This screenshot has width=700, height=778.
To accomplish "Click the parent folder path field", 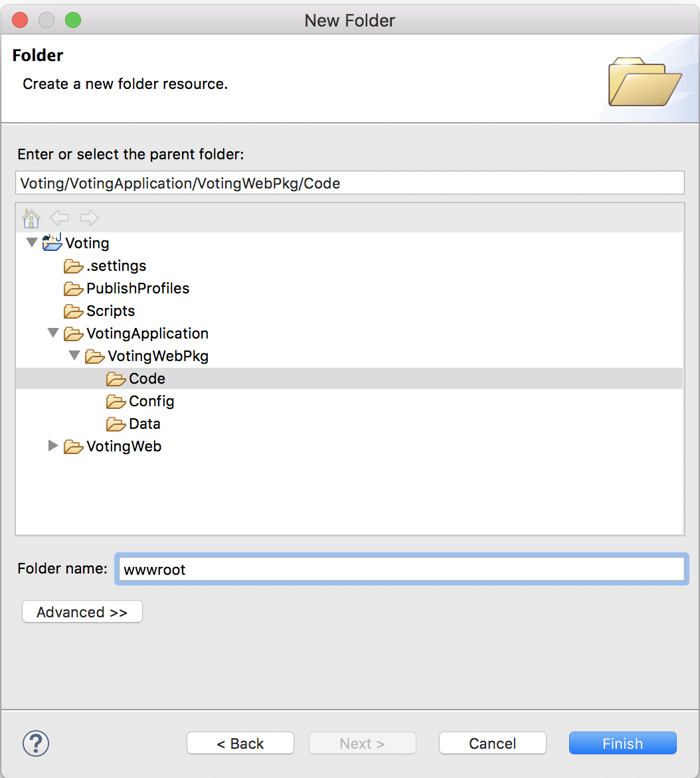I will pyautogui.click(x=350, y=183).
